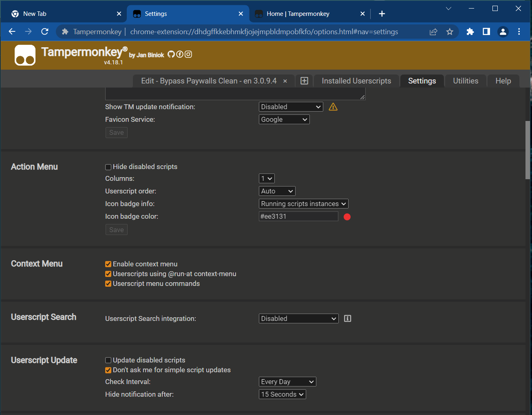Select the Settings tab in Tampermonkey
This screenshot has height=415, width=532.
[422, 81]
